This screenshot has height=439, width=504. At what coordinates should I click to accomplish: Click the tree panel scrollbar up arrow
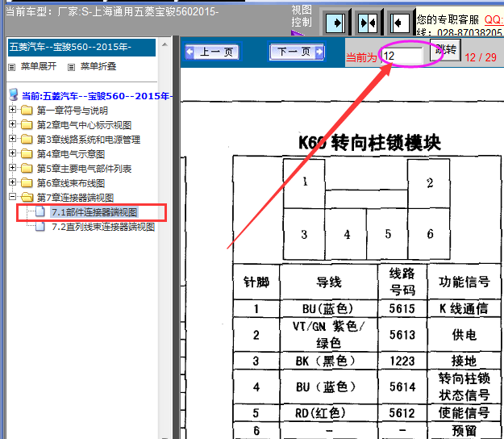tap(165, 44)
